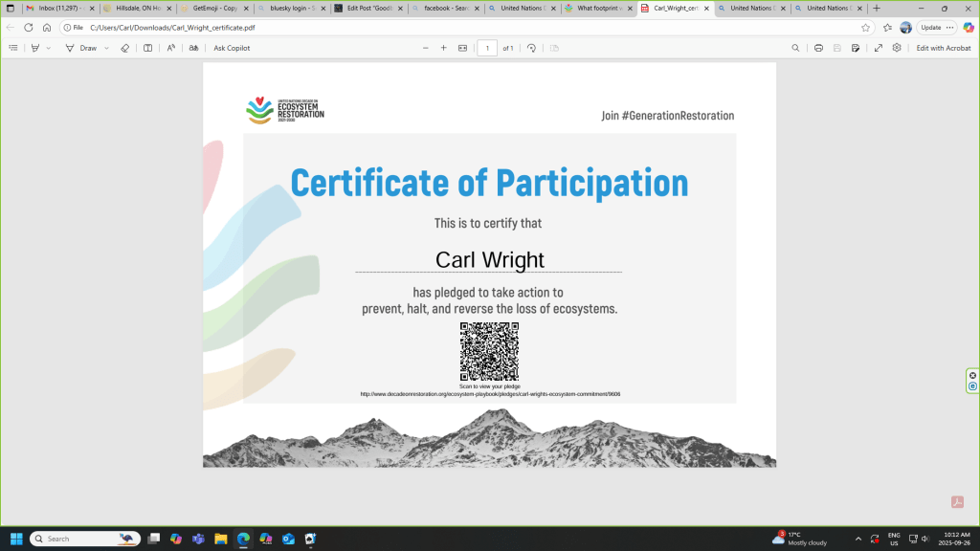This screenshot has height=551, width=980.
Task: Show hidden system tray icons chevron
Action: tap(857, 539)
